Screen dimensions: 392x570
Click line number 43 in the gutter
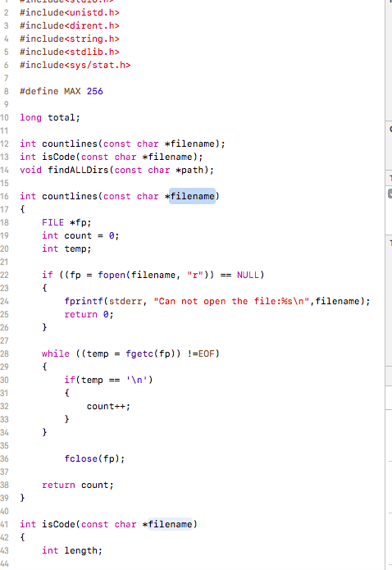[4, 551]
